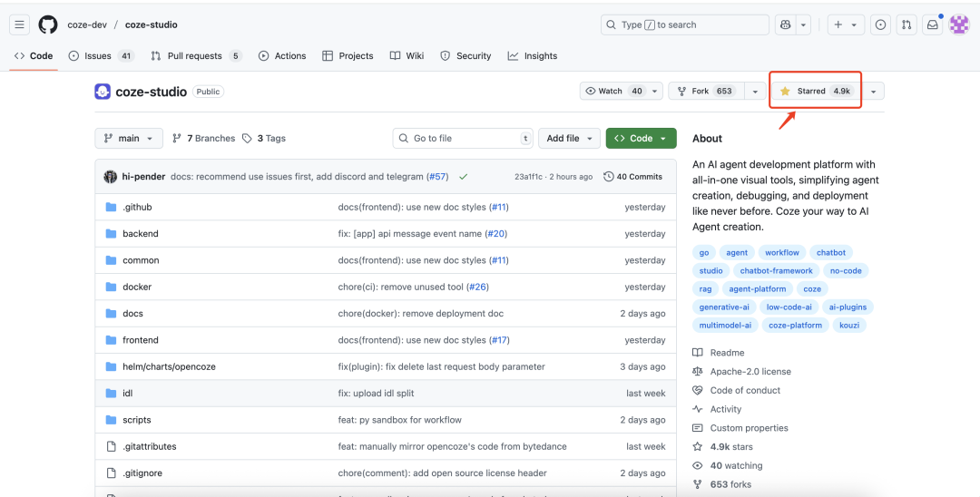Click the 'kouzi' topic tag
This screenshot has height=497, width=980.
point(850,326)
